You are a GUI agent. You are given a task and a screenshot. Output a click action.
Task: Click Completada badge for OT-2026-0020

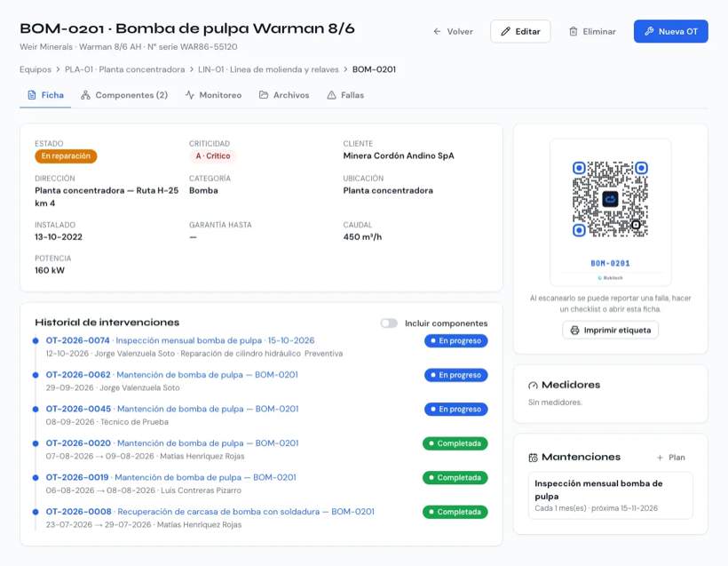pos(455,443)
